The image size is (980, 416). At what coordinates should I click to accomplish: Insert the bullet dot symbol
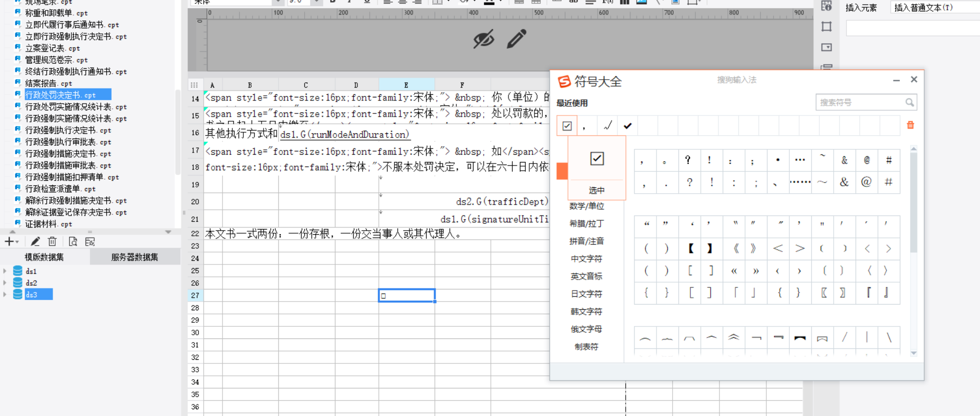coord(778,160)
